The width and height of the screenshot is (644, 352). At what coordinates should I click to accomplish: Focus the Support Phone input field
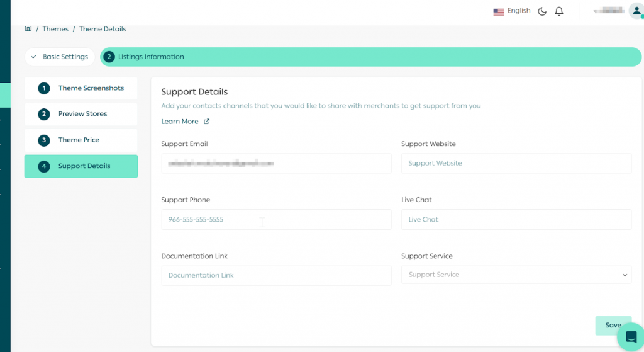tap(276, 220)
